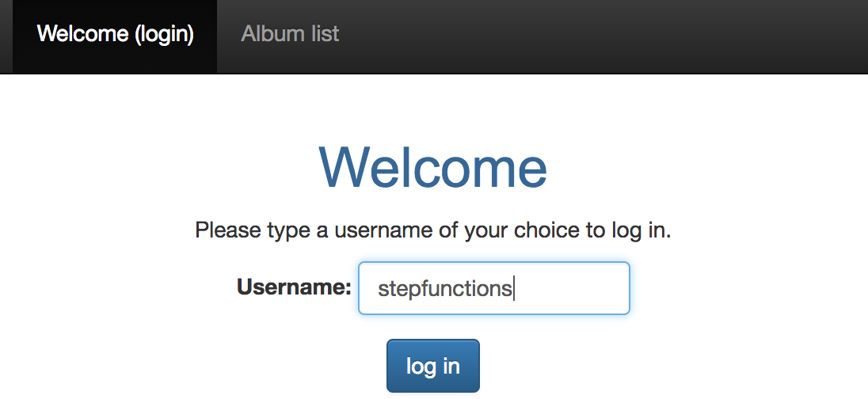Click the word 'stepfunctions' in the textbox
The image size is (868, 399).
pyautogui.click(x=444, y=289)
